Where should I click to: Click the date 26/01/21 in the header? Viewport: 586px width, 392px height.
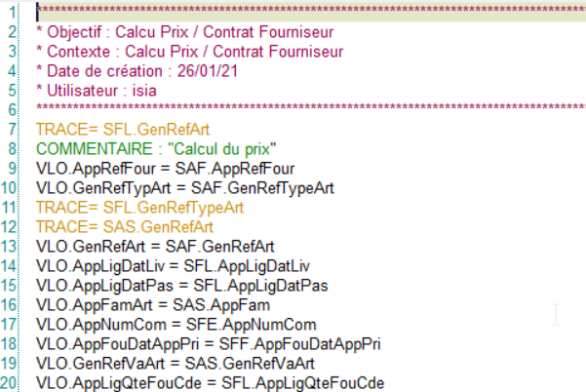(x=202, y=68)
